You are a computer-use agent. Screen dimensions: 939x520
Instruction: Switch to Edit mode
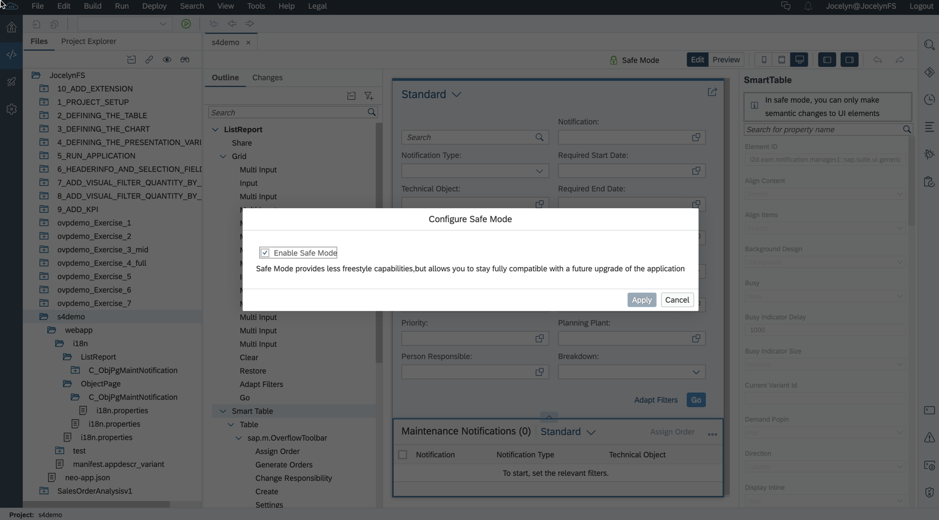697,60
